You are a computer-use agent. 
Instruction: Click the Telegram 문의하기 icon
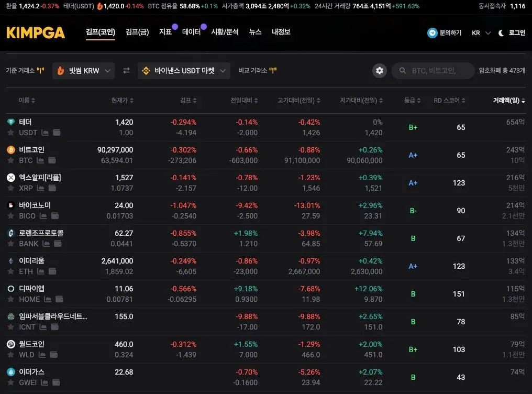pyautogui.click(x=433, y=33)
